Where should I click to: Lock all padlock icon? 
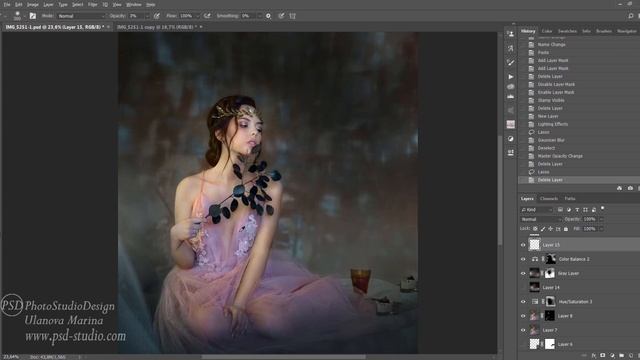coord(566,229)
